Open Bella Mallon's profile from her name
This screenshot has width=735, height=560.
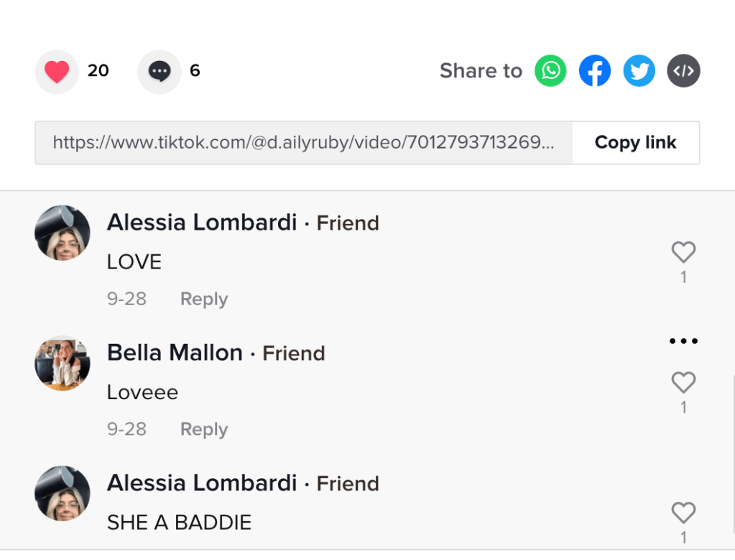point(175,353)
